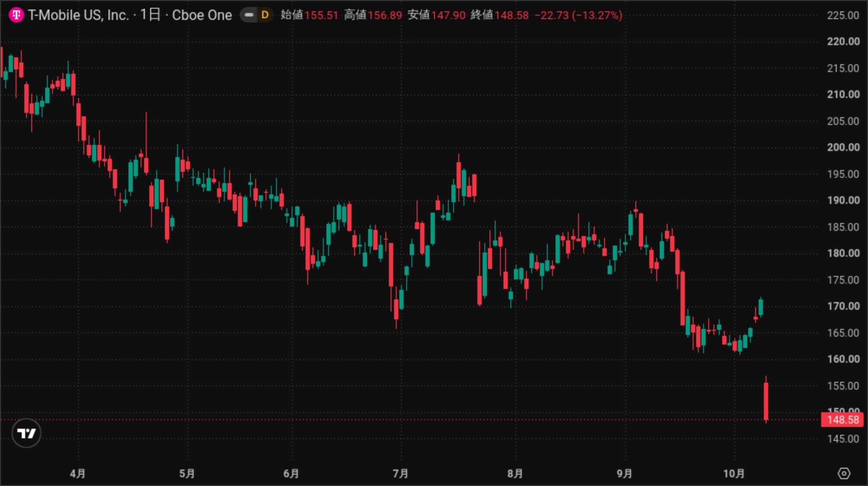868x486 pixels.
Task: Click the 9月 label on time axis
Action: (x=625, y=473)
